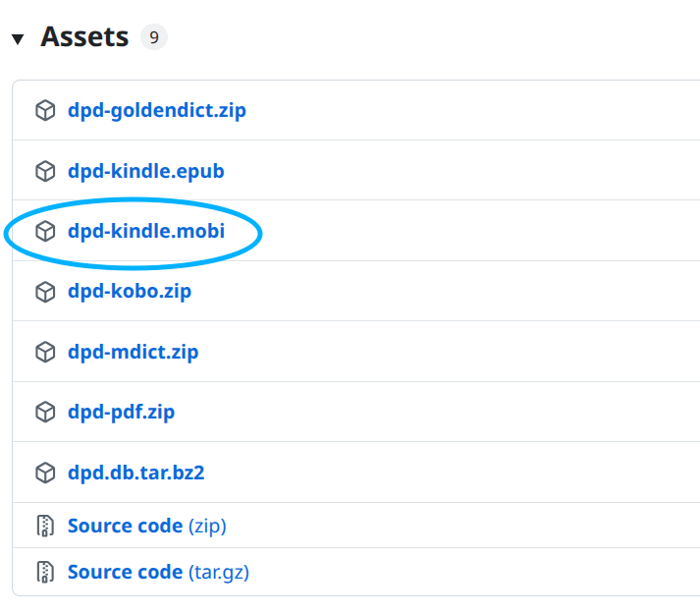Viewport: 700px width, 613px height.
Task: Download the dpd-kindle.epub file
Action: tap(145, 171)
